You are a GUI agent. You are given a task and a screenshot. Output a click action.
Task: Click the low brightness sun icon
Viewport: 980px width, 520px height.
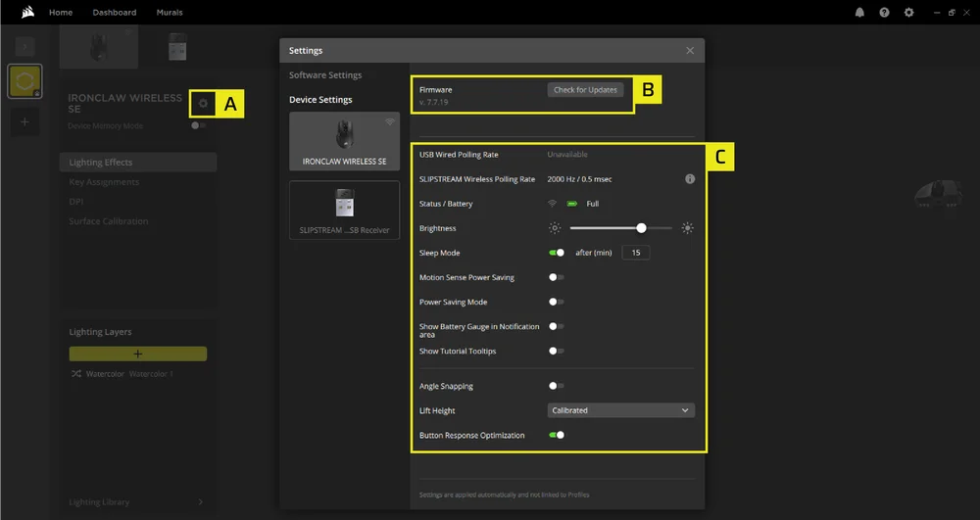pyautogui.click(x=555, y=228)
